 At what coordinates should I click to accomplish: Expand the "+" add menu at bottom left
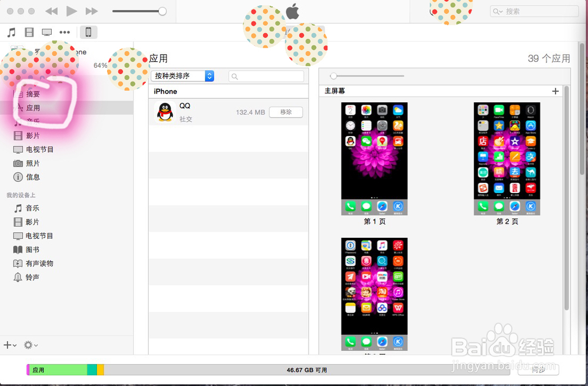(8, 345)
